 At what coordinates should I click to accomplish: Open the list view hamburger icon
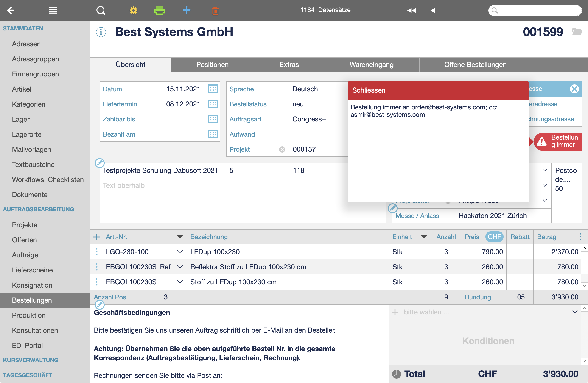click(x=53, y=10)
